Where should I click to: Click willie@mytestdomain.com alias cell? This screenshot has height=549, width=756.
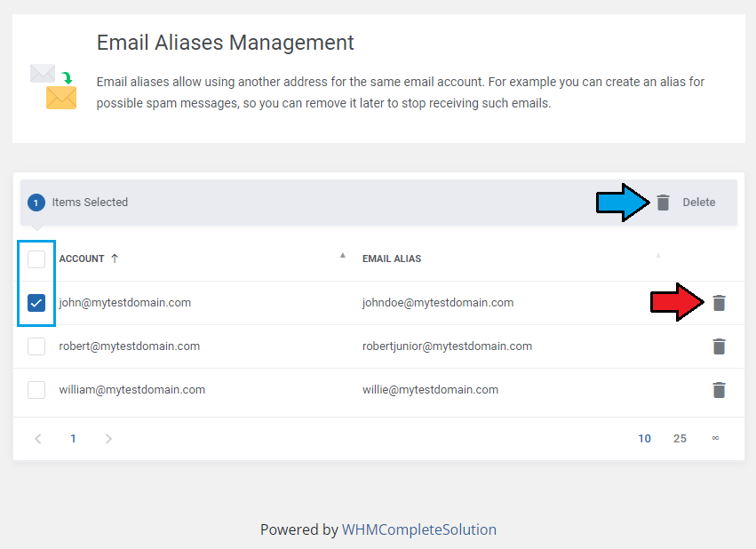click(x=430, y=389)
